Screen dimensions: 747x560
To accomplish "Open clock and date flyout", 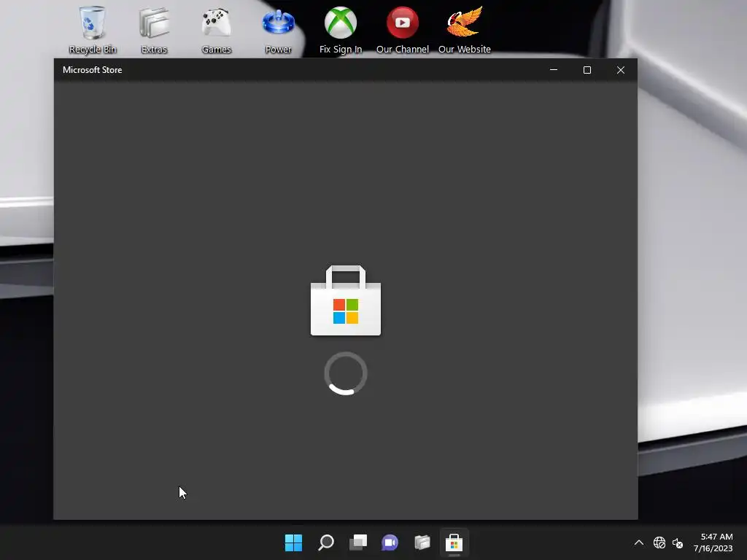I will (x=713, y=542).
